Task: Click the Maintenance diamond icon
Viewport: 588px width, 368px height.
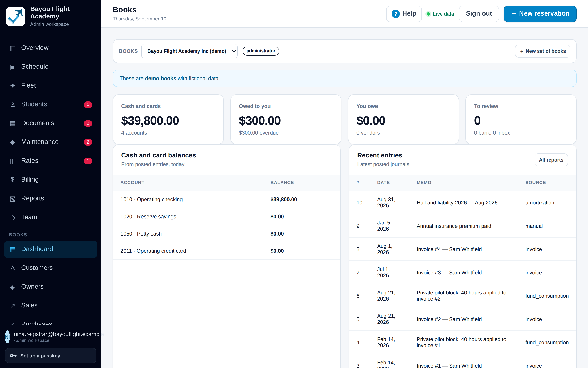Action: point(13,142)
